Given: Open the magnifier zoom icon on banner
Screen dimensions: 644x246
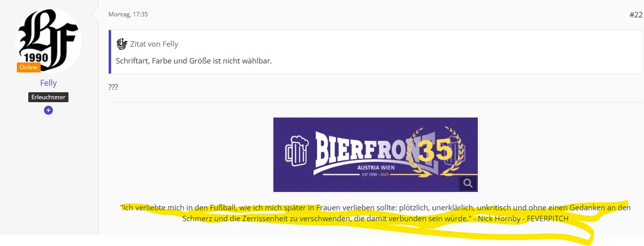Looking at the screenshot, I should (x=467, y=184).
